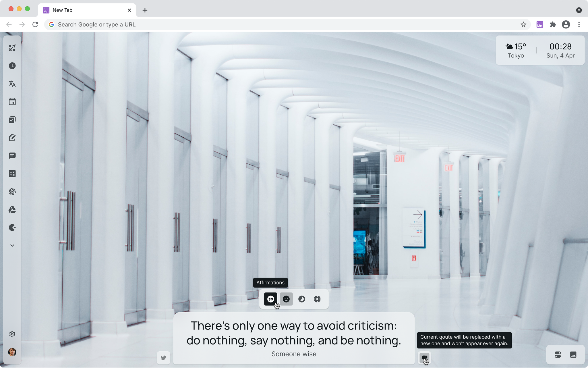Select the Translate tool in the sidebar
588x368 pixels.
12,84
